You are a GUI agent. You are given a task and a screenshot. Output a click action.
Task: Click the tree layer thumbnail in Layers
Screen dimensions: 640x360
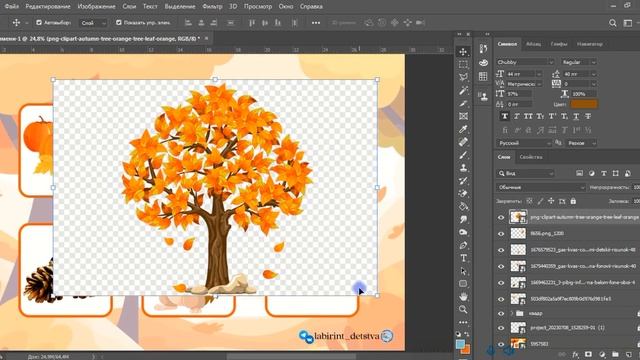[x=518, y=217]
